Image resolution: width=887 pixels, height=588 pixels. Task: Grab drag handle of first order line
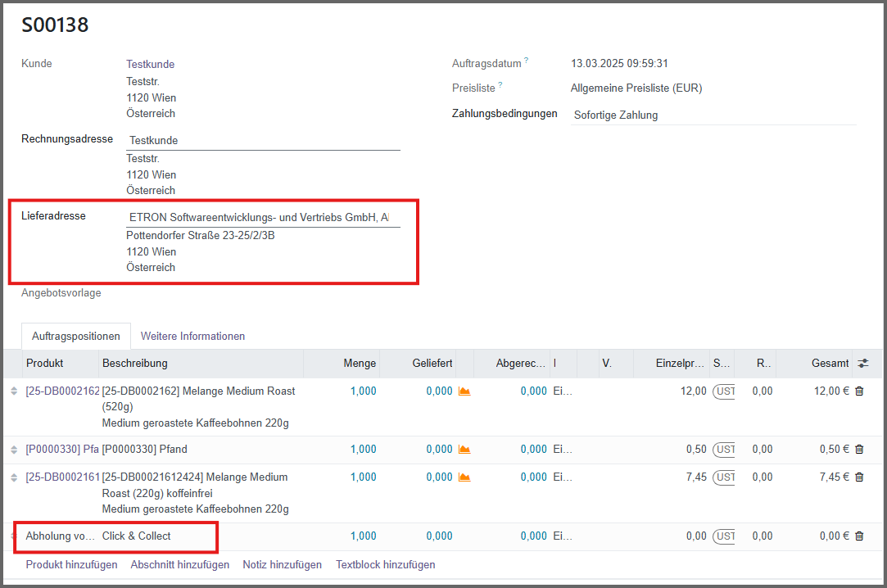(14, 391)
